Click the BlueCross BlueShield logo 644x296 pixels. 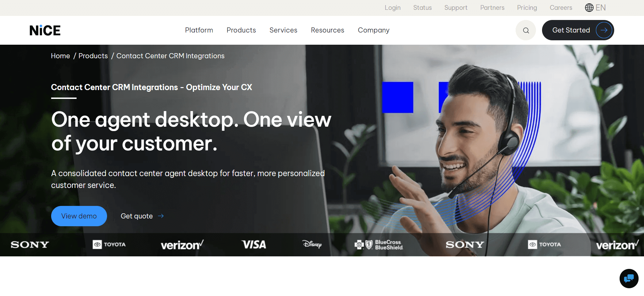pos(379,245)
